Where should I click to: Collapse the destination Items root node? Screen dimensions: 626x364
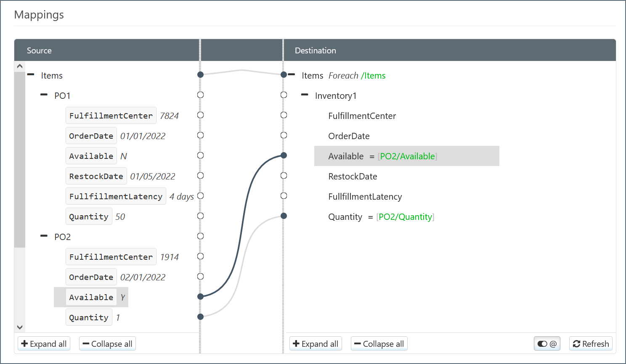[x=292, y=75]
